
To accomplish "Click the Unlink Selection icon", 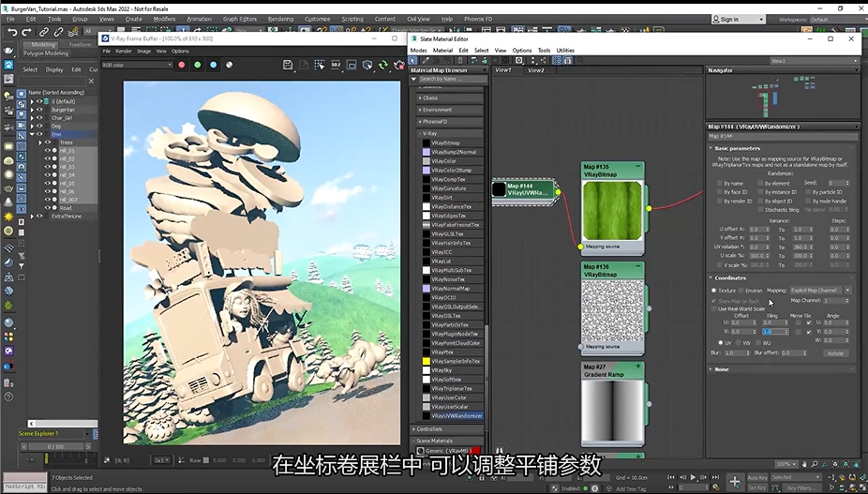I will click(x=57, y=32).
